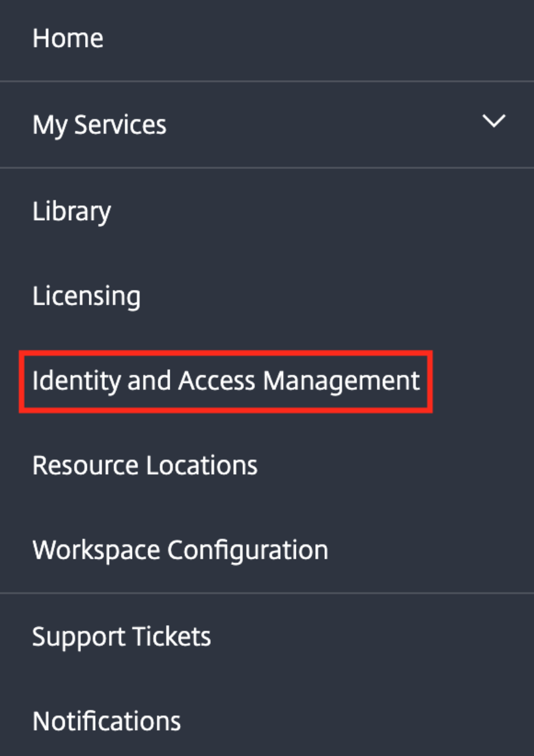This screenshot has width=534, height=756.
Task: Open Identity and Access Management
Action: coord(226,381)
